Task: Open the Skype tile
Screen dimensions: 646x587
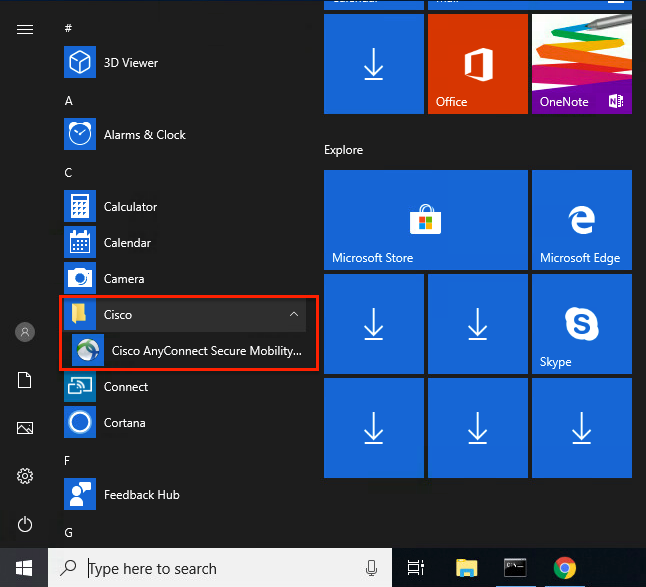Action: point(582,324)
